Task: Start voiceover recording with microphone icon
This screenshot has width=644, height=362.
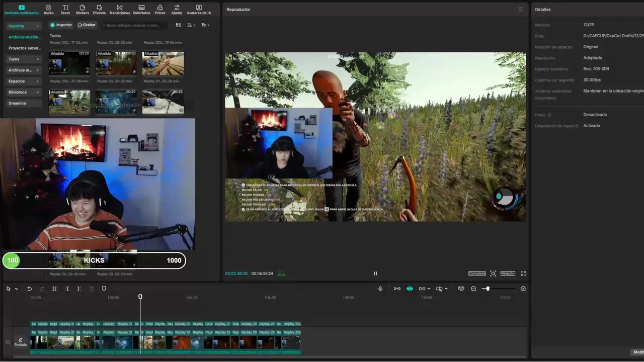Action: 380,289
